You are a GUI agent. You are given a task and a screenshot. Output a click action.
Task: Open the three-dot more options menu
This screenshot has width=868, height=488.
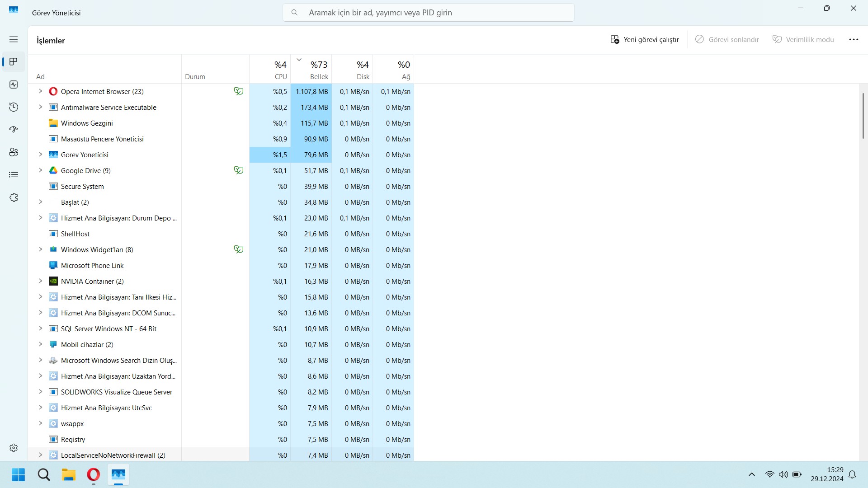coord(854,40)
